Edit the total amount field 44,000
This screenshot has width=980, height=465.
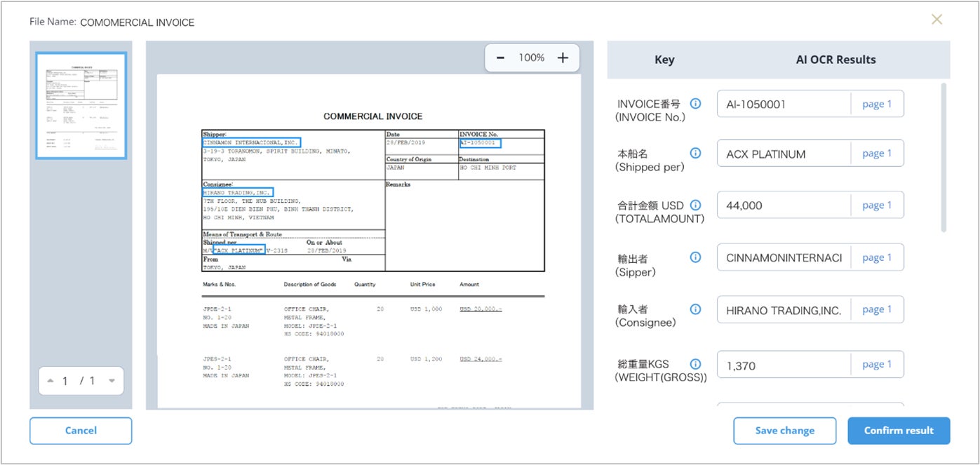784,205
